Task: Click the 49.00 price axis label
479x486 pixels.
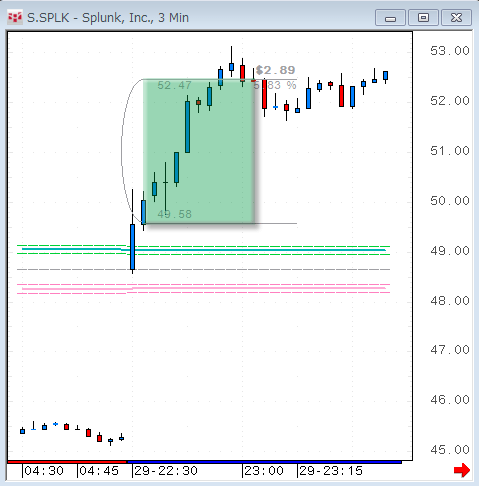Action: (450, 251)
